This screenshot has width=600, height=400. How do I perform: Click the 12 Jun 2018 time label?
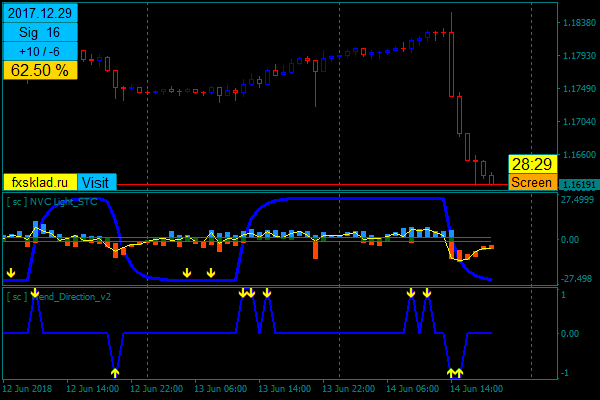(27, 389)
